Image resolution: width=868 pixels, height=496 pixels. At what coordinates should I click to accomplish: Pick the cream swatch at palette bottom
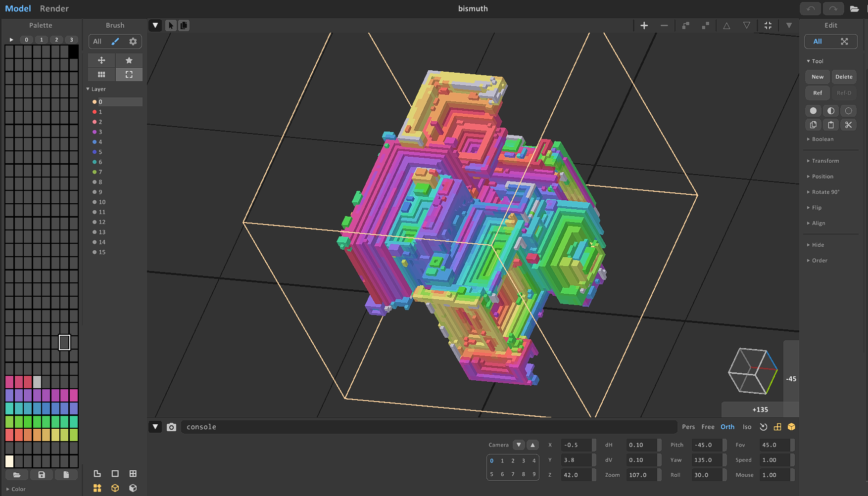pyautogui.click(x=9, y=461)
